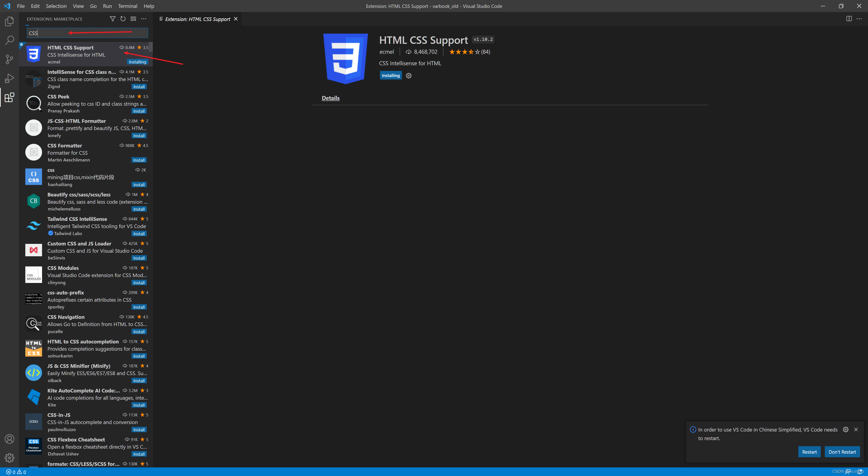Click the star rating with 84 reviews

tap(469, 52)
